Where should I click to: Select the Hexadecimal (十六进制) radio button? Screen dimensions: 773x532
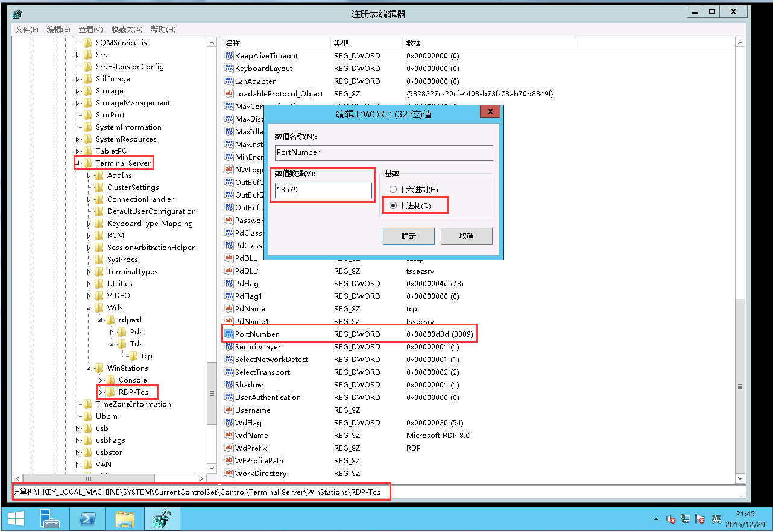tap(393, 190)
